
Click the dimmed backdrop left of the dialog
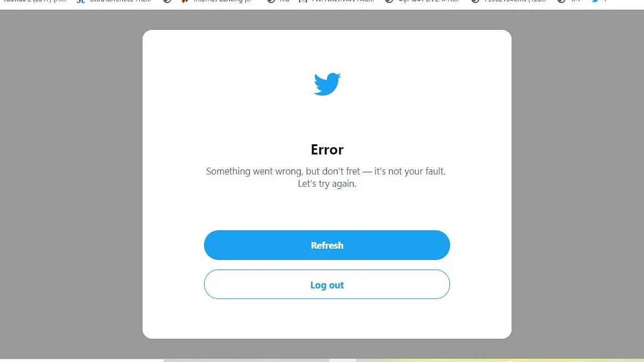pos(71,185)
